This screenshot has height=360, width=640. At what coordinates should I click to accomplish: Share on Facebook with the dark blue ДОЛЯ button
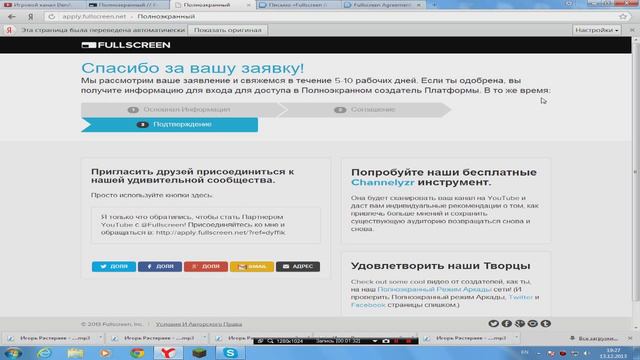point(160,267)
